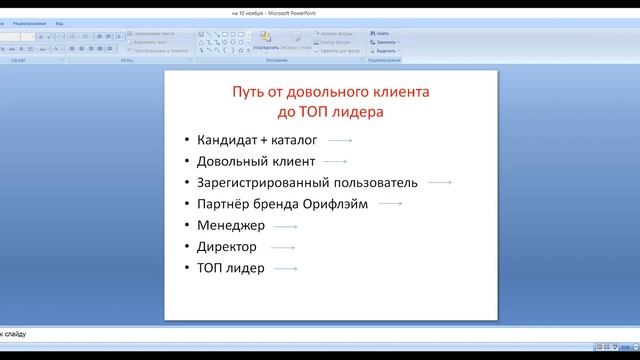Viewport: 640px width, 360px height.
Task: Select the five-point star shape
Action: pyautogui.click(x=240, y=50)
